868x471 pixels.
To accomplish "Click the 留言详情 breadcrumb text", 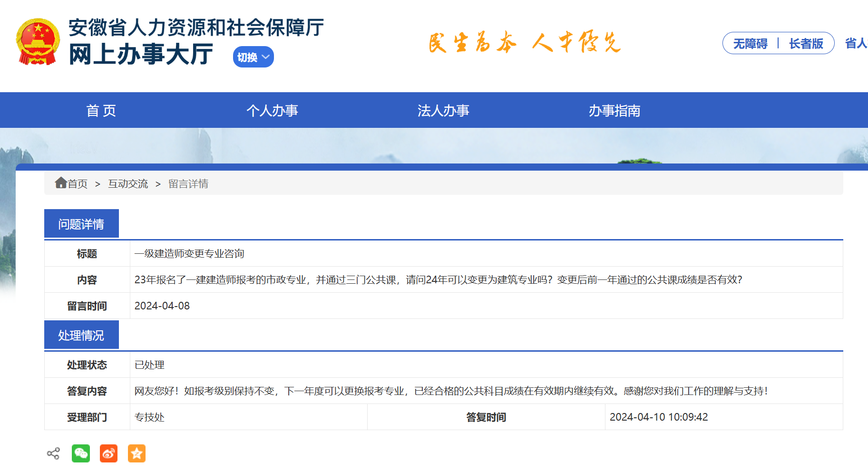I will (x=188, y=184).
